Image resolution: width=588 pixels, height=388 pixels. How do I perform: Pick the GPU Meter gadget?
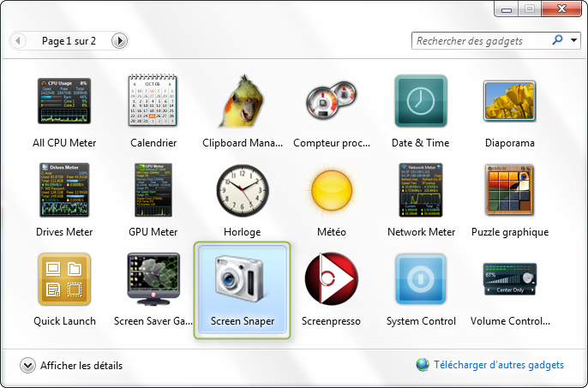tap(153, 190)
